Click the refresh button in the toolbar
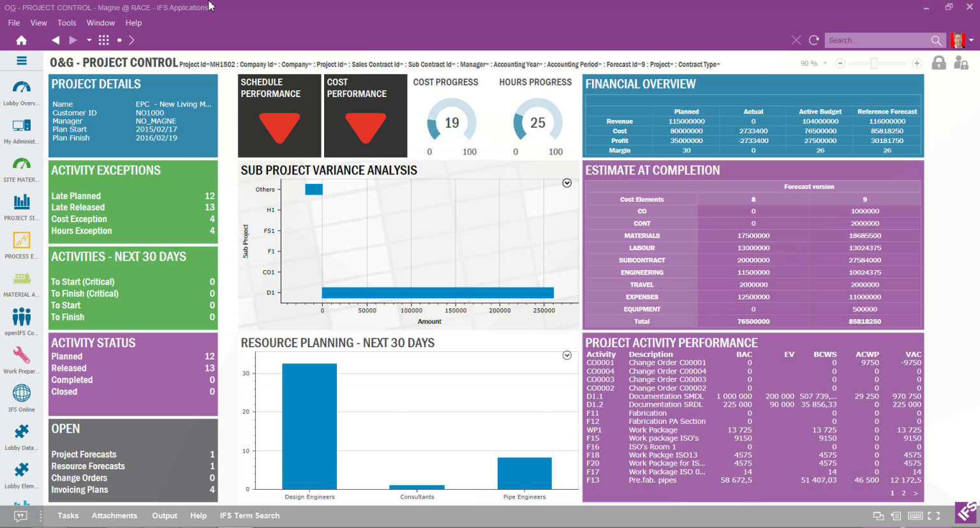This screenshot has width=980, height=528. (813, 40)
